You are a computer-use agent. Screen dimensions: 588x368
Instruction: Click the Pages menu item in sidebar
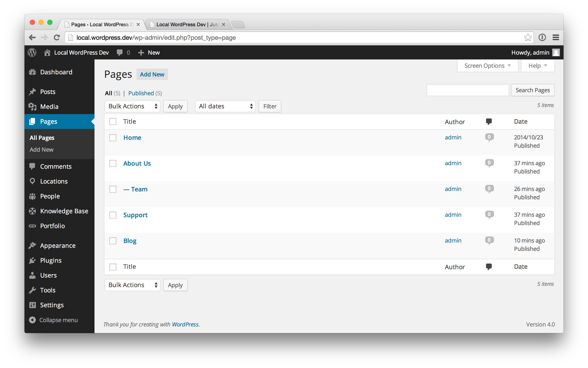48,121
